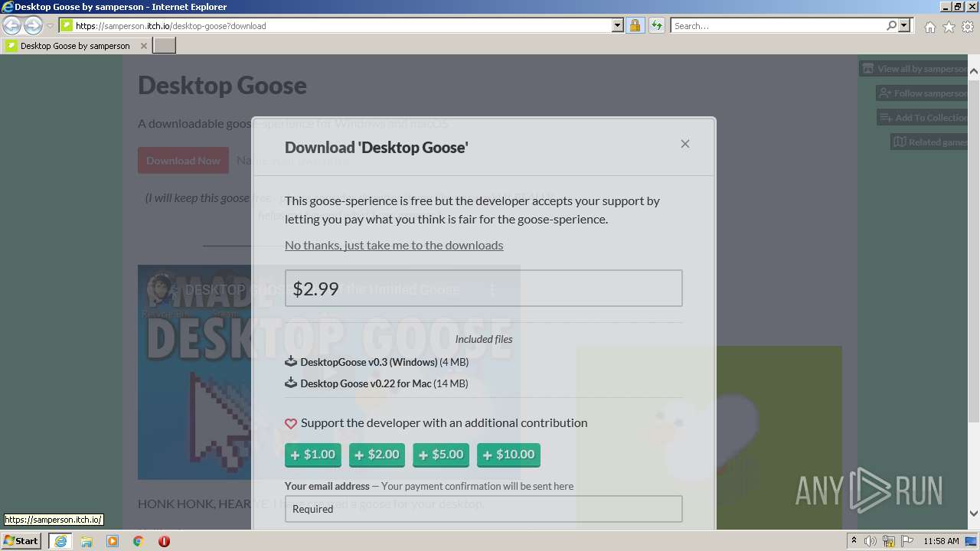Click the page scrollbar up arrow
The width and height of the screenshot is (980, 551).
coord(974,71)
